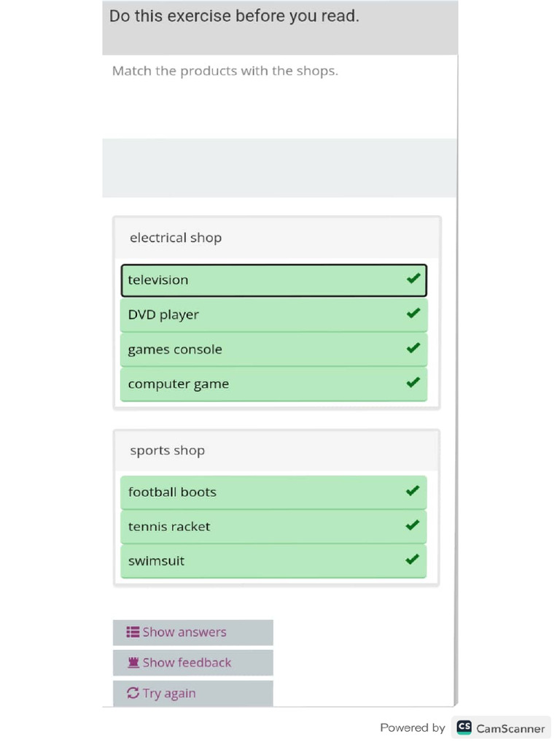Click the checkmark beside swimsuit
Image resolution: width=560 pixels, height=747 pixels.
413,560
